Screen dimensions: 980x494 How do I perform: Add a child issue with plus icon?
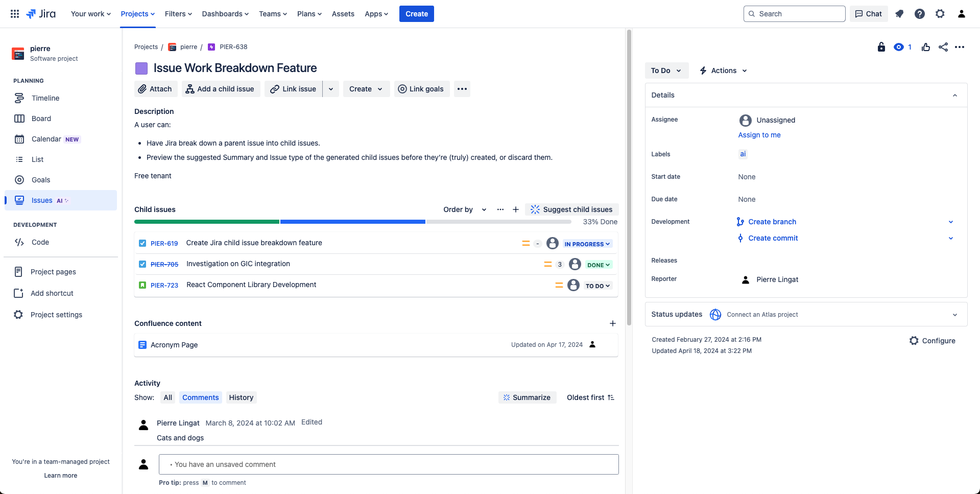[516, 209]
